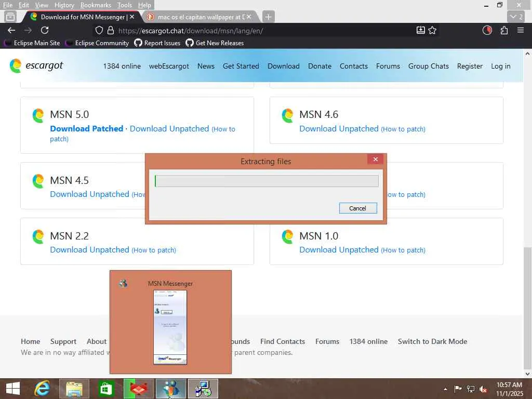Click the MSN 1.0 Escargot icon
The width and height of the screenshot is (532, 399).
[287, 236]
